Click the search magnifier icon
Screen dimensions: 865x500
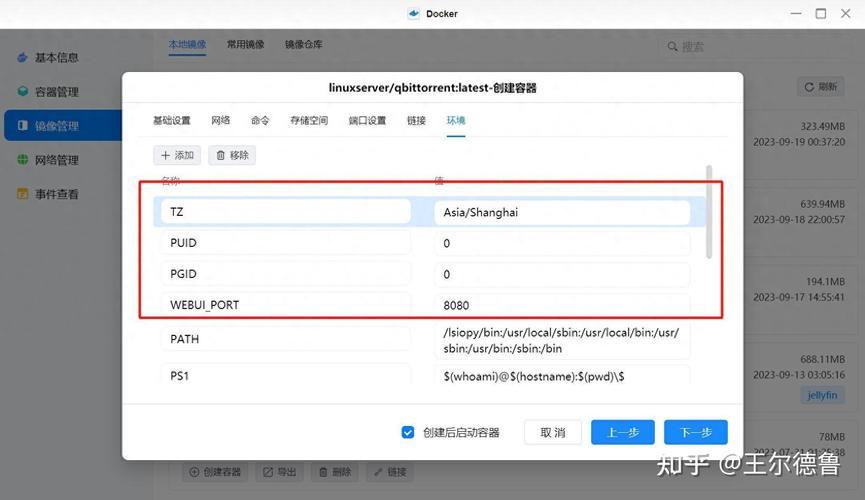tap(672, 46)
